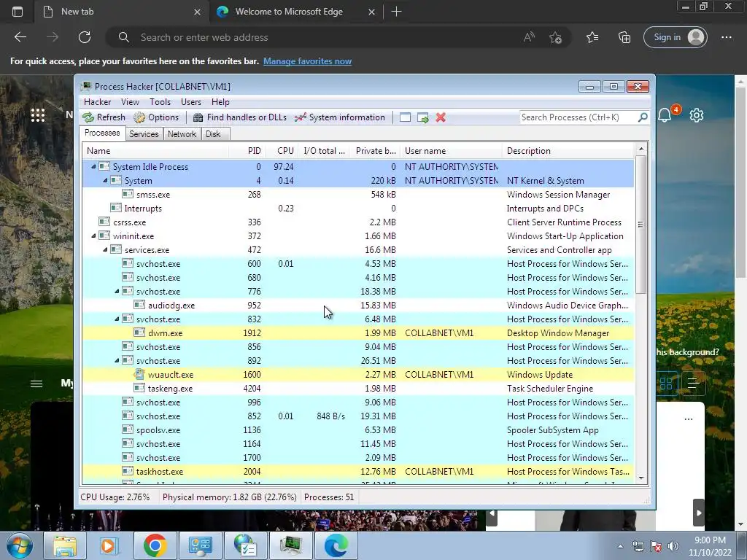Open the Tools menu
Screen dimensions: 747x560
point(160,102)
